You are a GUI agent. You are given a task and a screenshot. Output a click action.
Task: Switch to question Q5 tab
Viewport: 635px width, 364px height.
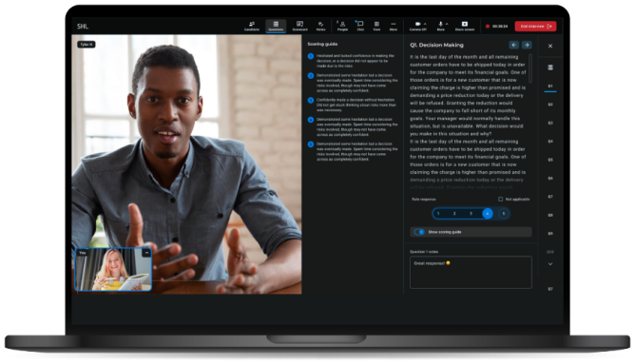coord(550,160)
